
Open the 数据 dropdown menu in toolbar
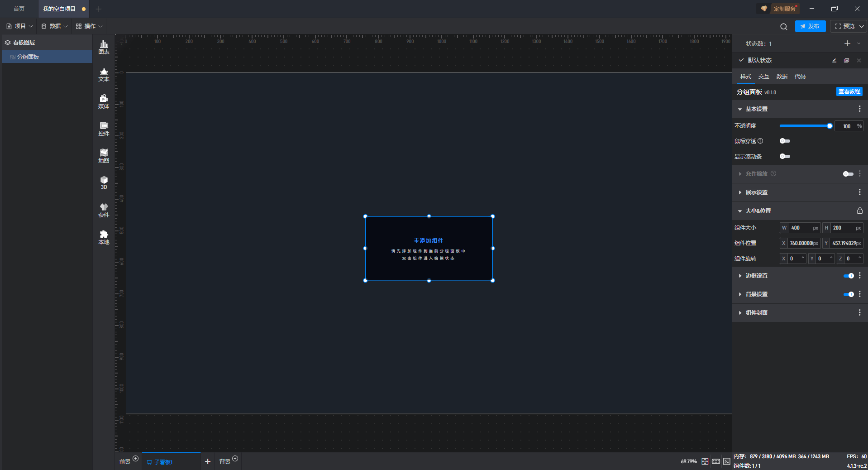click(x=54, y=26)
